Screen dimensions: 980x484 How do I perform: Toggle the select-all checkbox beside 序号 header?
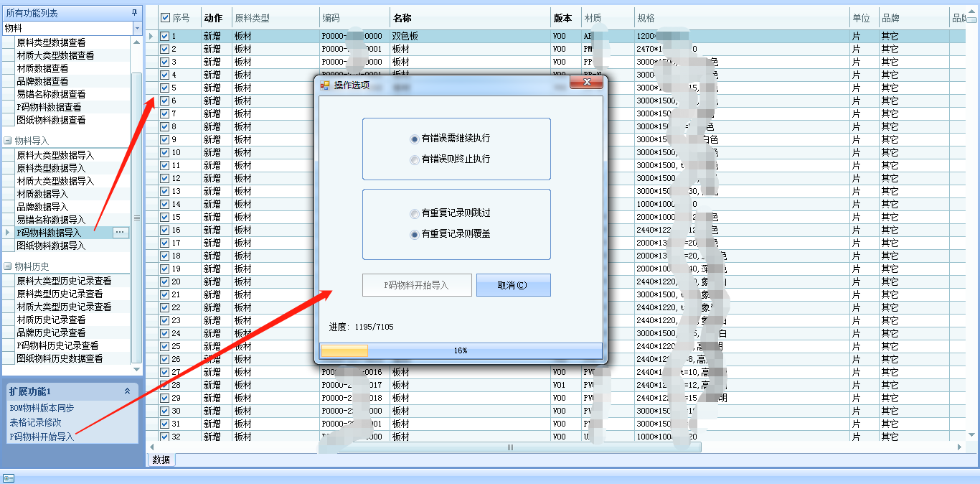point(166,18)
